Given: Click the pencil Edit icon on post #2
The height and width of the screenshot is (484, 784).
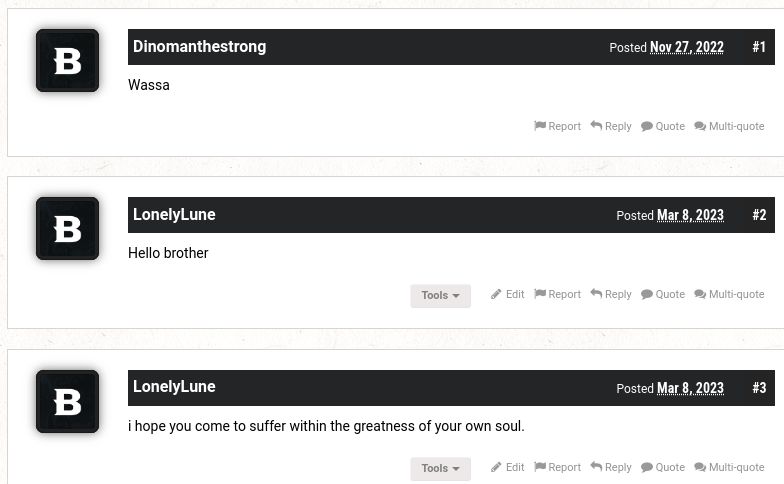Looking at the screenshot, I should (496, 294).
